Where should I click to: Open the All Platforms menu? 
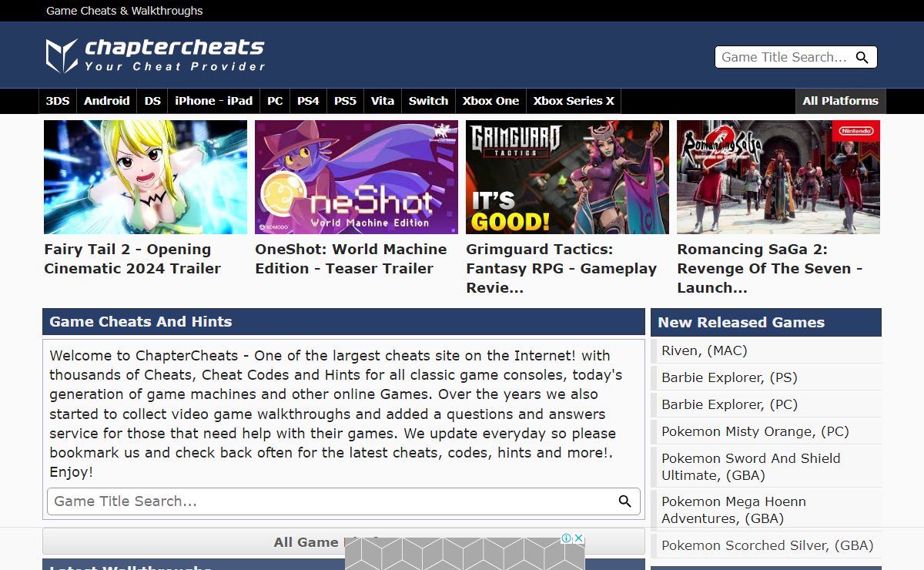841,101
